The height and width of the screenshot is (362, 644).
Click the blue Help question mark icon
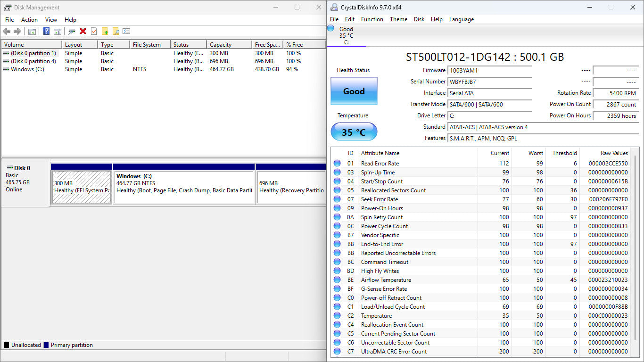[x=46, y=32]
